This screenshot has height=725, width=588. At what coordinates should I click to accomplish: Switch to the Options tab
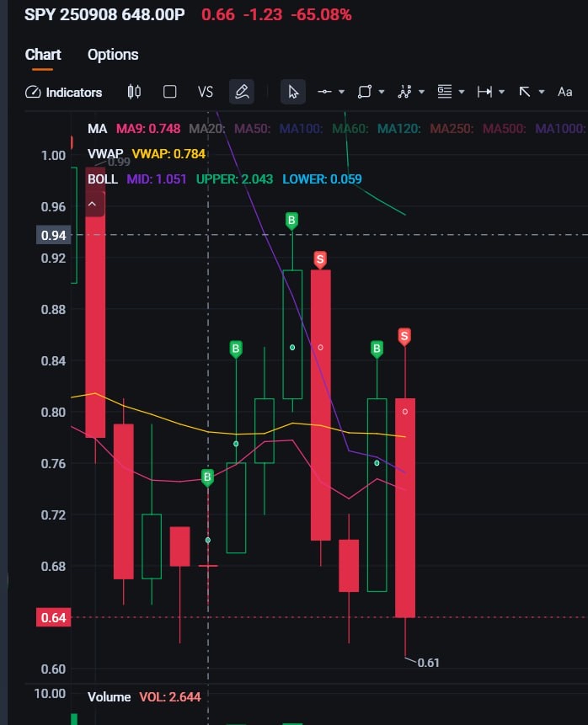click(113, 55)
